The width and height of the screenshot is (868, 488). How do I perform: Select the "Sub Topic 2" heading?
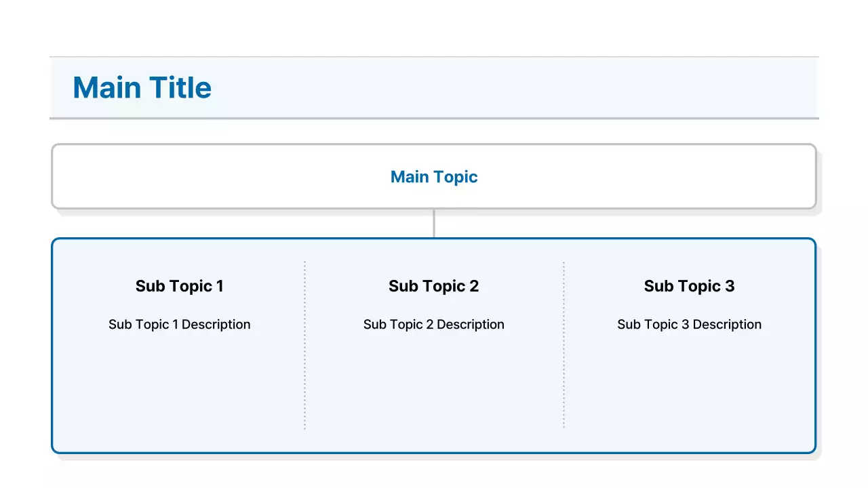pyautogui.click(x=433, y=286)
